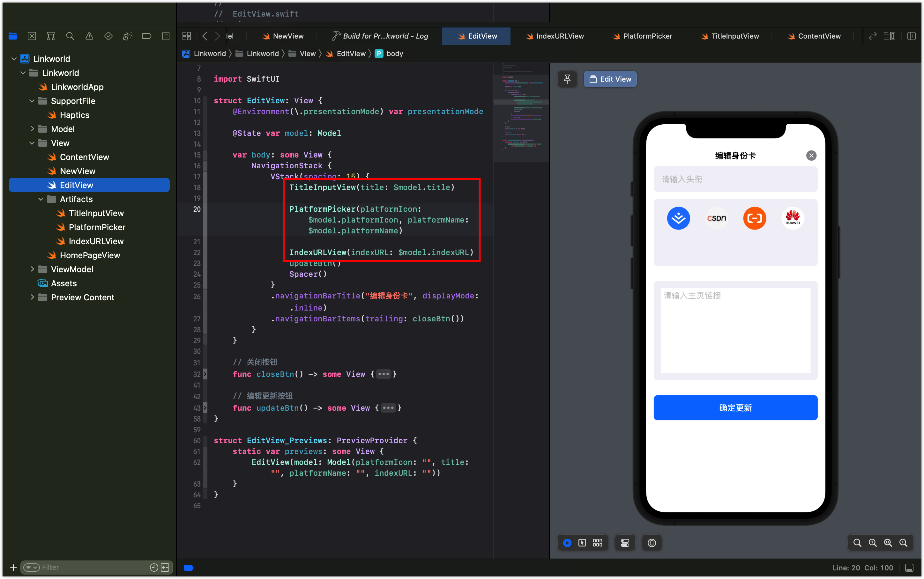This screenshot has height=579, width=924.
Task: Zoom in the preview canvas
Action: tap(903, 543)
